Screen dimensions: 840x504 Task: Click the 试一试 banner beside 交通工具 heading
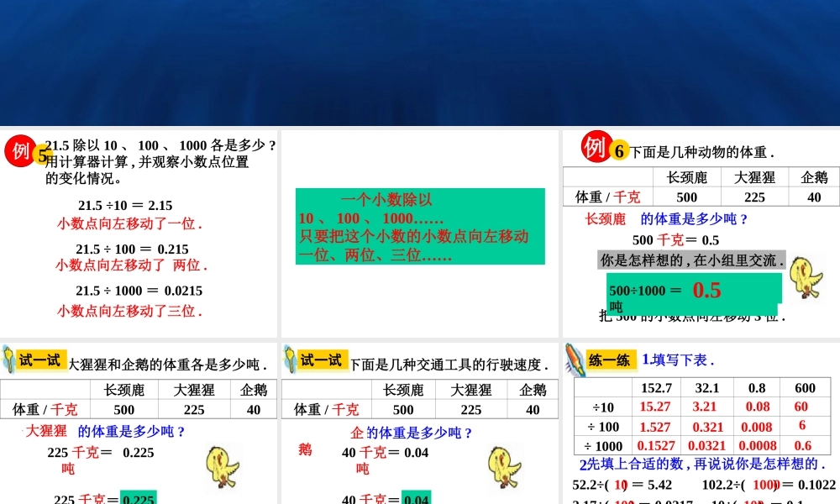[322, 360]
